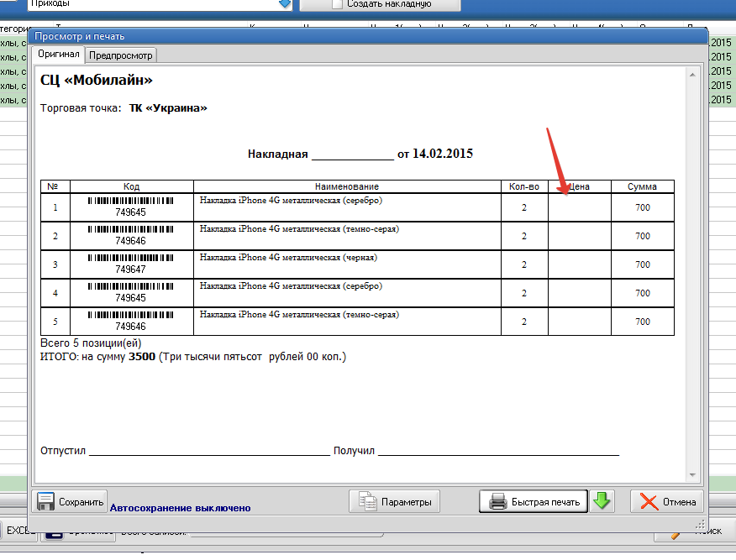Cancel with the Отмена button
This screenshot has height=560, width=736.
668,501
